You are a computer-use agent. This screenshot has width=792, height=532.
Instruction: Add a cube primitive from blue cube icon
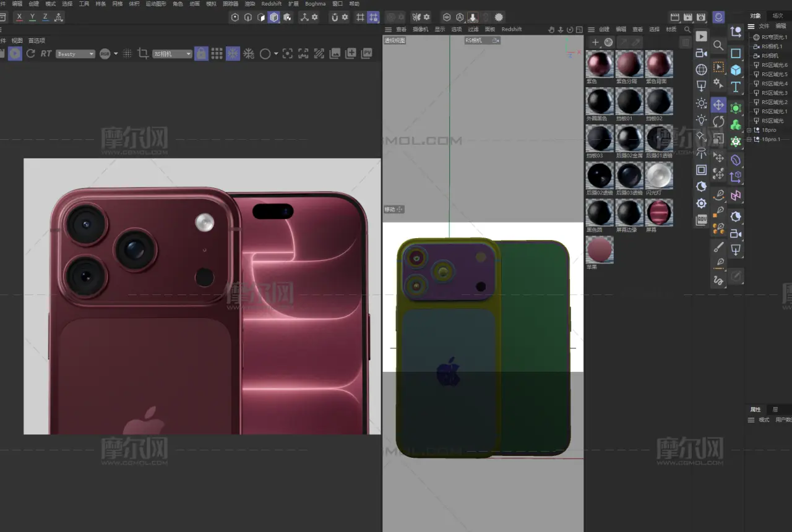[736, 70]
